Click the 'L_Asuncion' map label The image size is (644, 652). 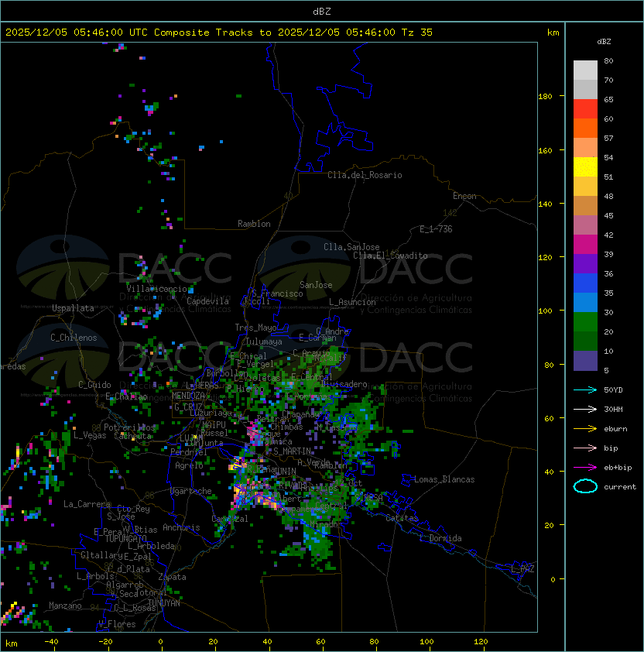click(x=352, y=302)
